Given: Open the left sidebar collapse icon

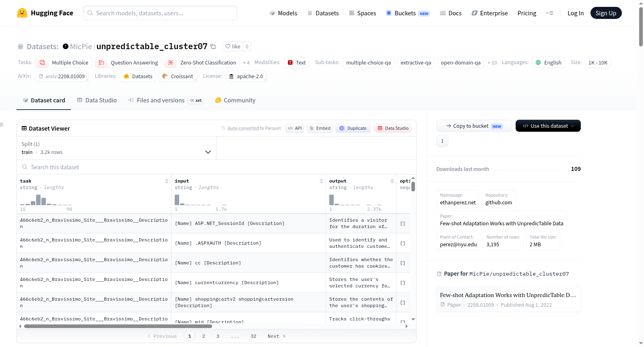Looking at the screenshot, I should pyautogui.click(x=2, y=125).
